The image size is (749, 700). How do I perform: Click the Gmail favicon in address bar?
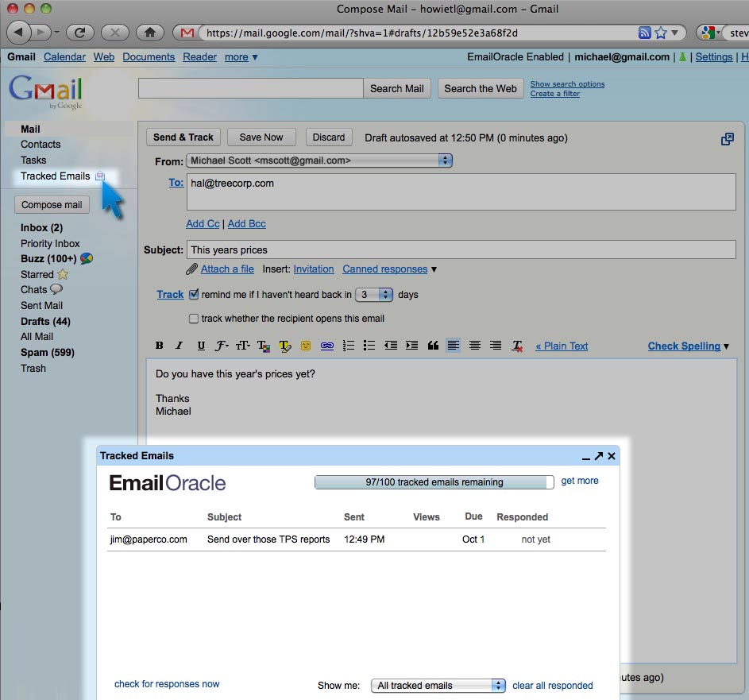click(187, 33)
